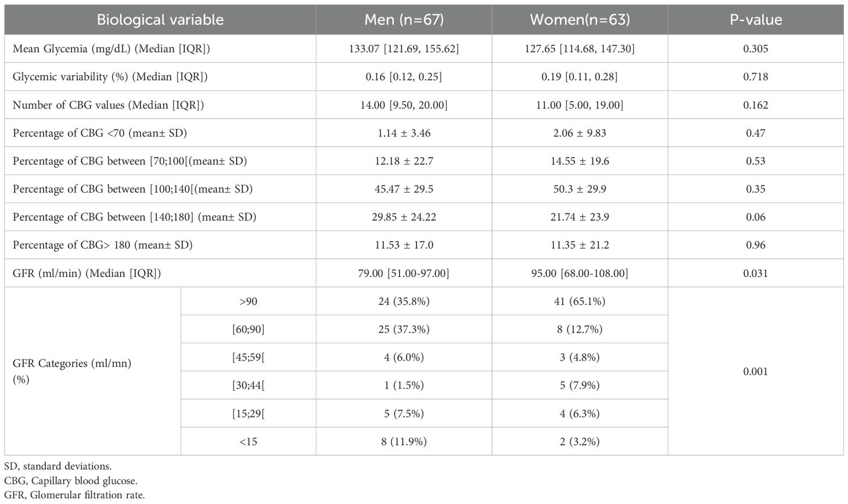Click the P-value column header
Screen dimensions: 848x504
pos(756,20)
